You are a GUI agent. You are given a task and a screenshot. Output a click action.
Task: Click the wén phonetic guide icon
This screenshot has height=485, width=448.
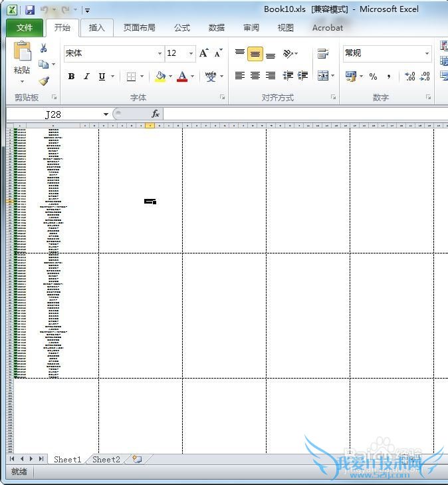coord(211,76)
